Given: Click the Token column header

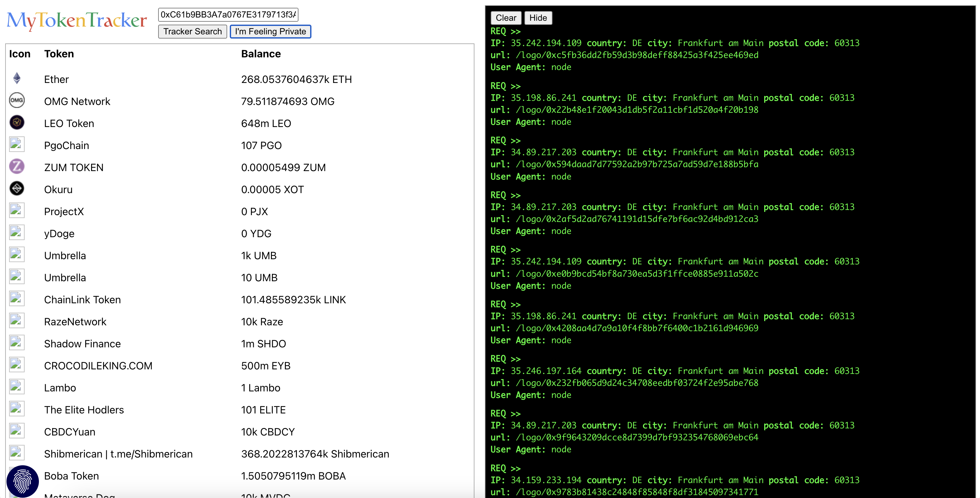Looking at the screenshot, I should 59,54.
